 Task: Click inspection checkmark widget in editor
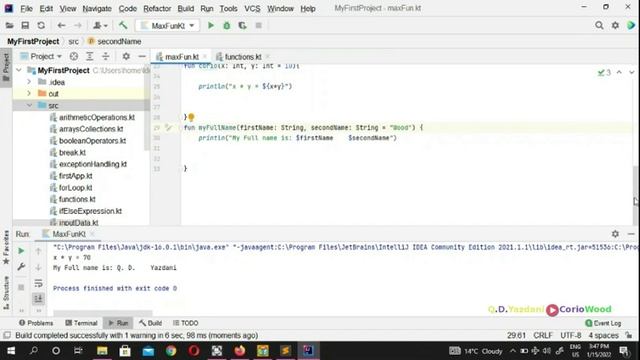pos(604,72)
